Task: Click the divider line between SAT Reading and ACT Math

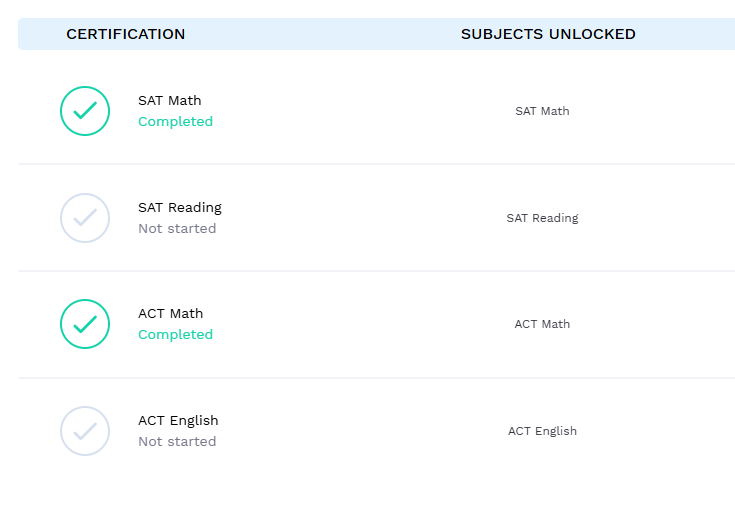Action: pyautogui.click(x=376, y=271)
